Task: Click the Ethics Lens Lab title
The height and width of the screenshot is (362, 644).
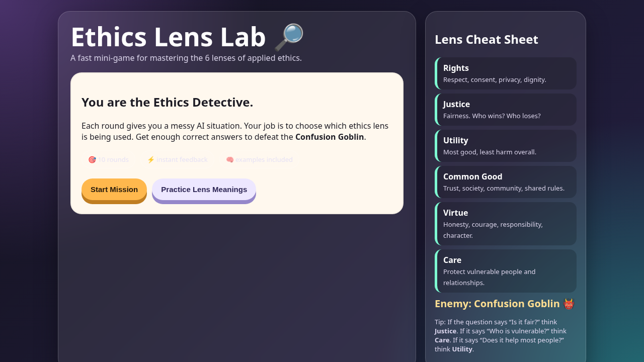Action: tap(168, 37)
